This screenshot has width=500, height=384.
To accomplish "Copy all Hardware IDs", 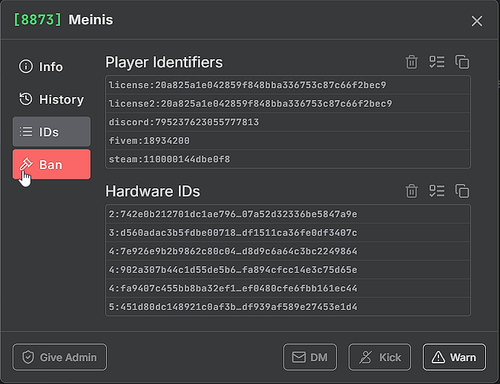I will coord(462,191).
